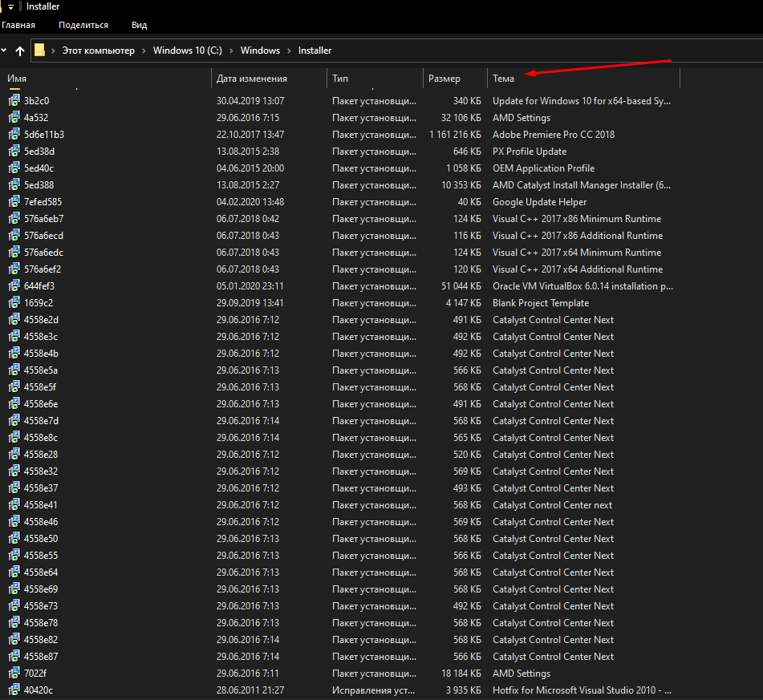Select the installer icon of file 7022f
Viewport: 763px width, 700px height.
[x=14, y=673]
